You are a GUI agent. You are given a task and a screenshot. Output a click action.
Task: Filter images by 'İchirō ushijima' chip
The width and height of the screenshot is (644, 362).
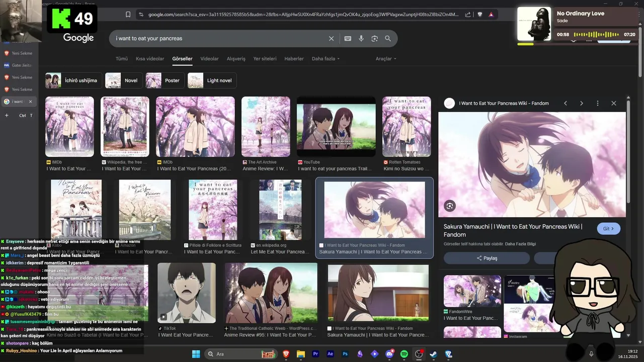point(73,80)
